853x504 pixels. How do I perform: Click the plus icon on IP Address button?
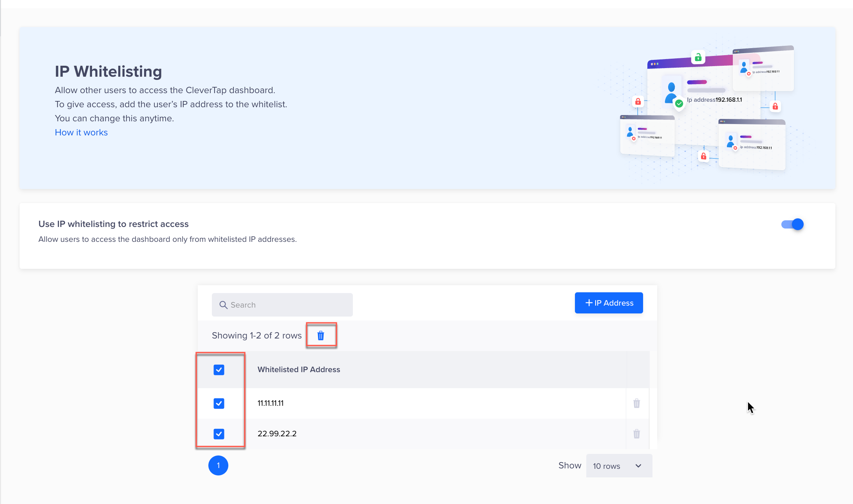point(589,303)
